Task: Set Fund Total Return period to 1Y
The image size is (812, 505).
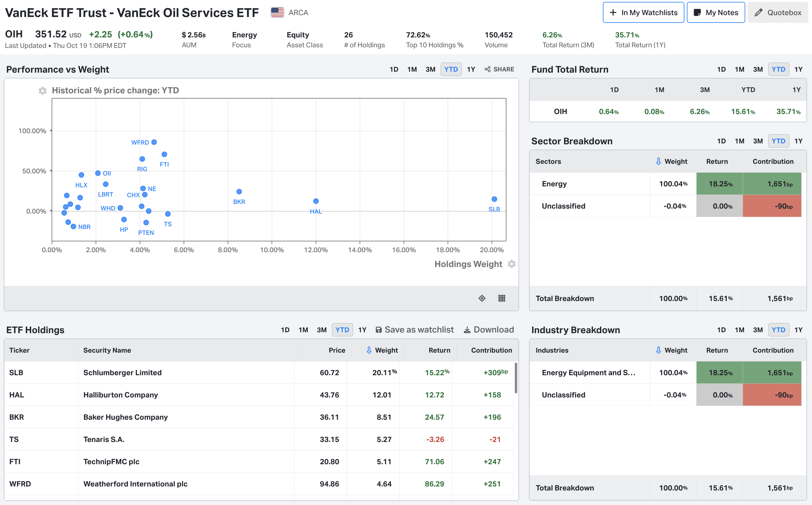Action: (798, 69)
